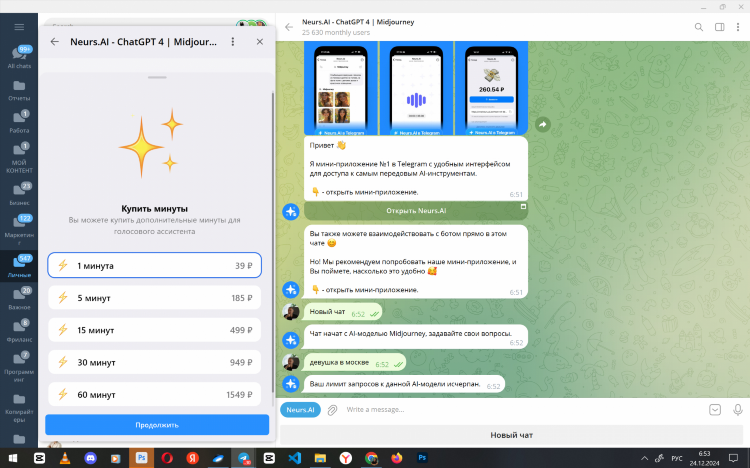The image size is (750, 468).
Task: Show hidden tray icons chevron
Action: click(x=644, y=458)
